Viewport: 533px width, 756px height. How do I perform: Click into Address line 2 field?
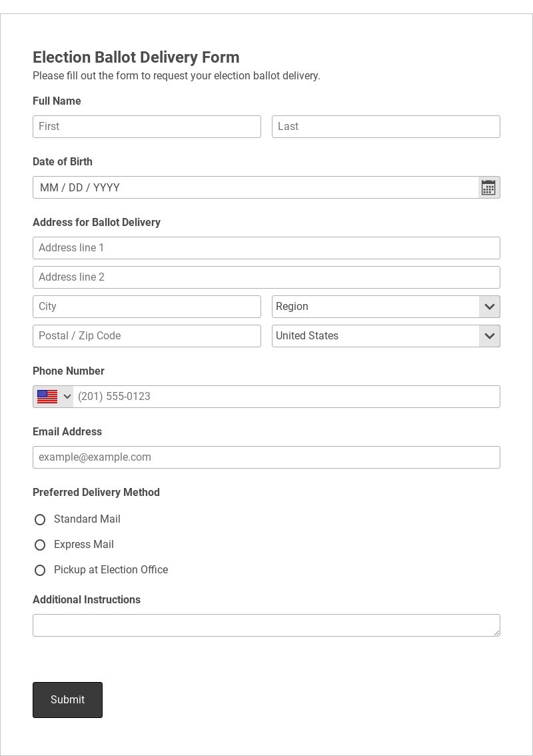point(266,277)
